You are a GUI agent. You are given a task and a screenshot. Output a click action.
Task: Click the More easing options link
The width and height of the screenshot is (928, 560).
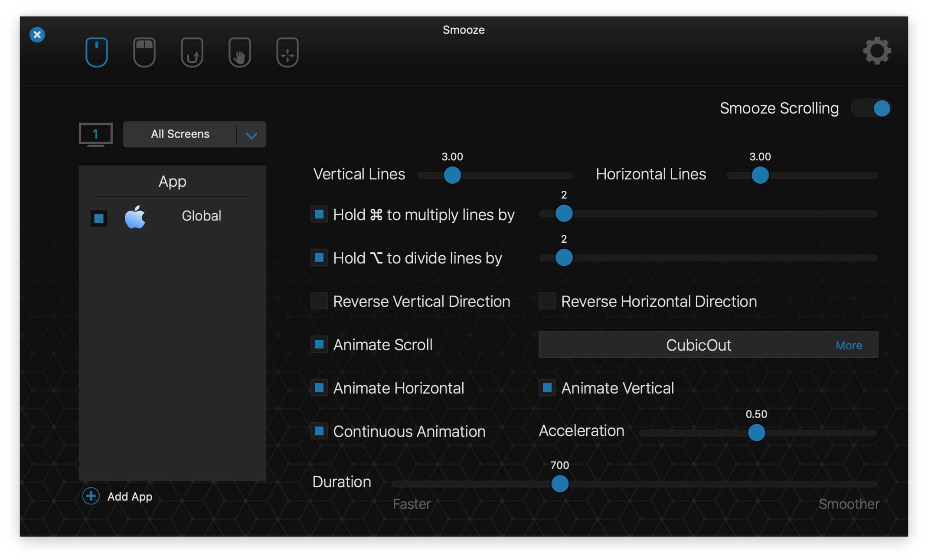pyautogui.click(x=849, y=345)
